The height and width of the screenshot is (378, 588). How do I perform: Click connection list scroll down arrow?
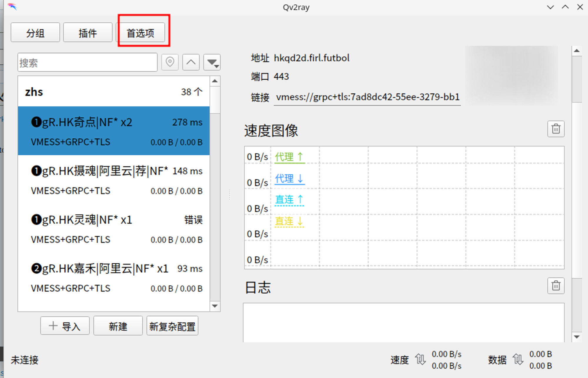pos(215,306)
